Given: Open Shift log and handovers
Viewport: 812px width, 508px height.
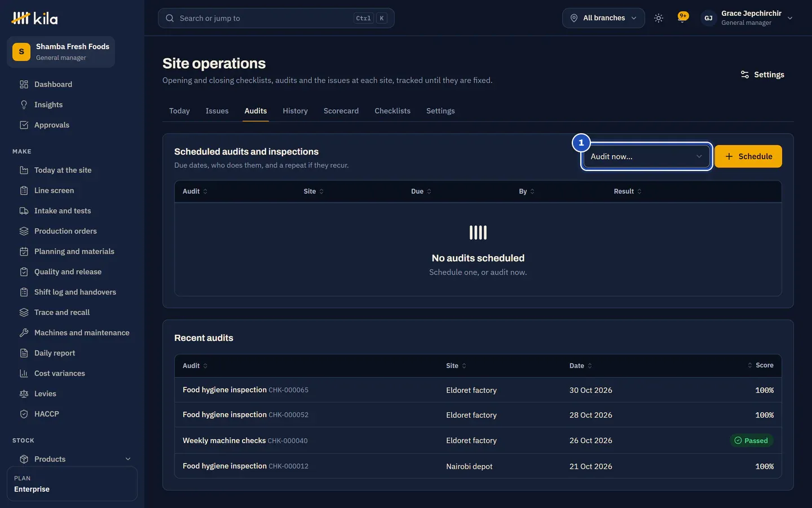Looking at the screenshot, I should pos(75,292).
